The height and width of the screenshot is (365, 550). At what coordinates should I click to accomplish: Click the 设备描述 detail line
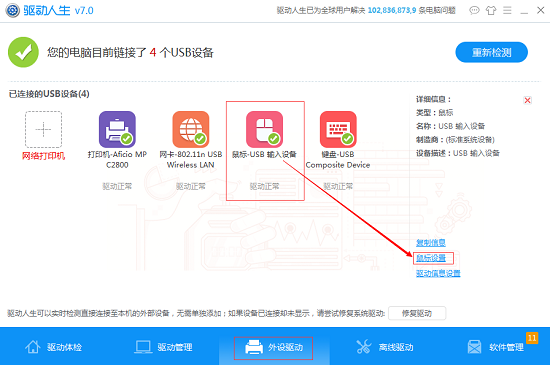point(458,153)
